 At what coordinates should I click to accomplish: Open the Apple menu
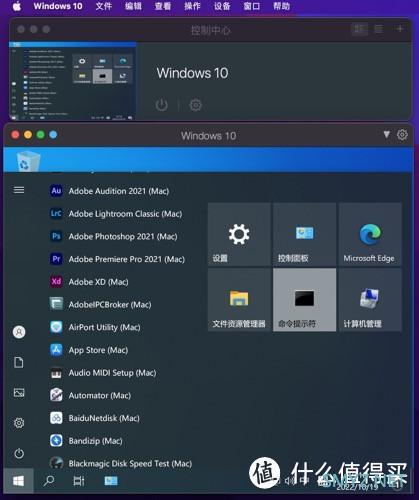[x=17, y=6]
